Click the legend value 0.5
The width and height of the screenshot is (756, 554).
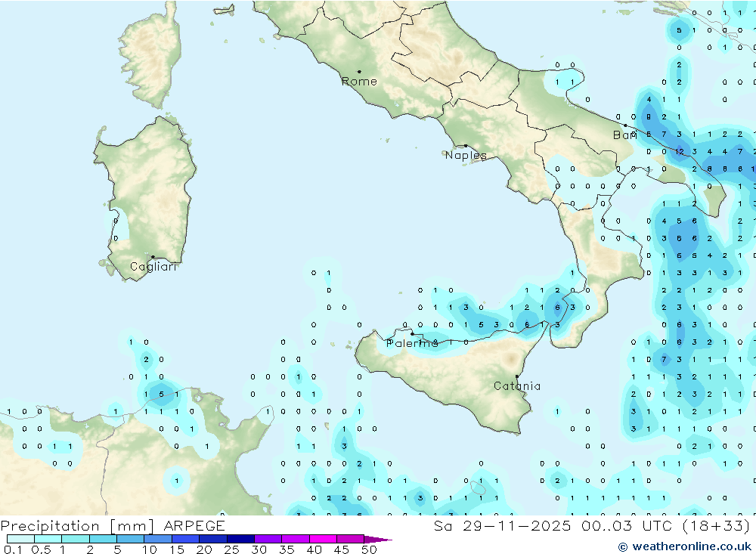(x=41, y=549)
